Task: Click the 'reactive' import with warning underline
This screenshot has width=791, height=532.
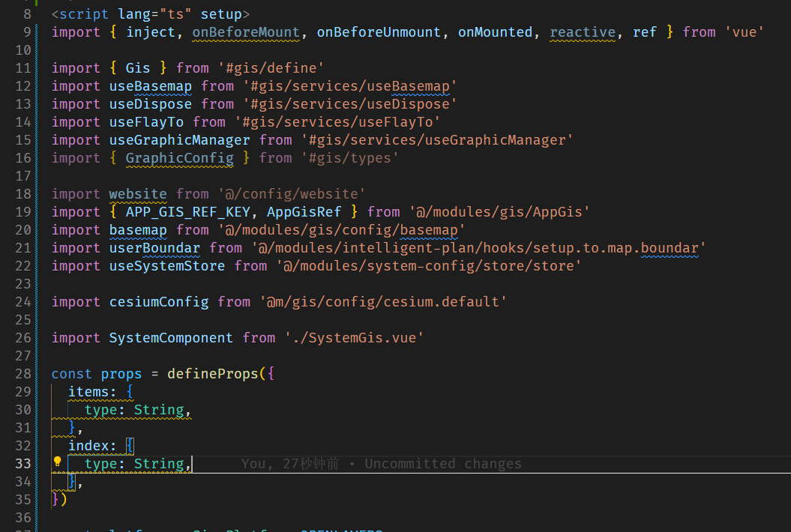Action: click(583, 32)
